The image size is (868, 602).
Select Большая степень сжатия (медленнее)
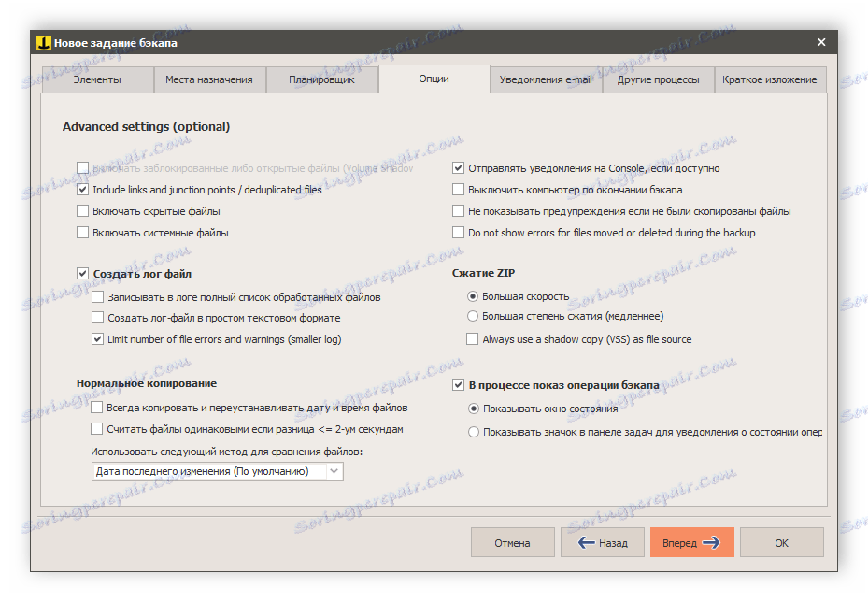[472, 316]
